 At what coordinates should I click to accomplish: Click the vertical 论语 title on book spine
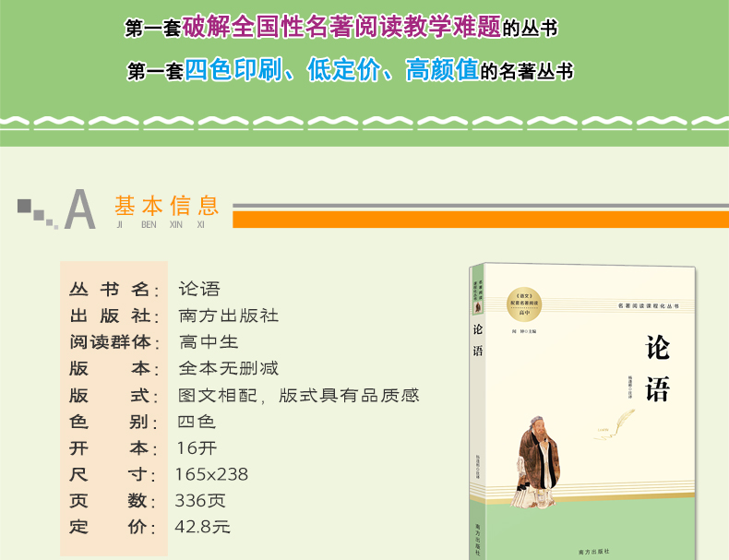tap(478, 340)
